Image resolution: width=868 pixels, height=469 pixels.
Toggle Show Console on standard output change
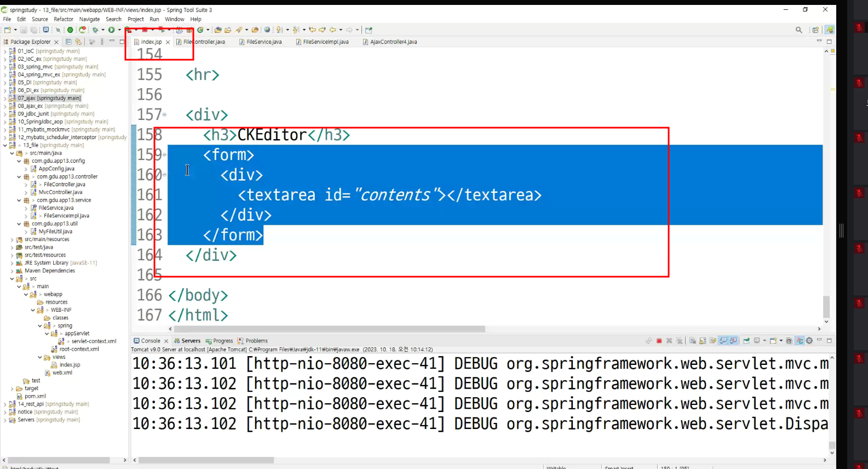[723, 340]
